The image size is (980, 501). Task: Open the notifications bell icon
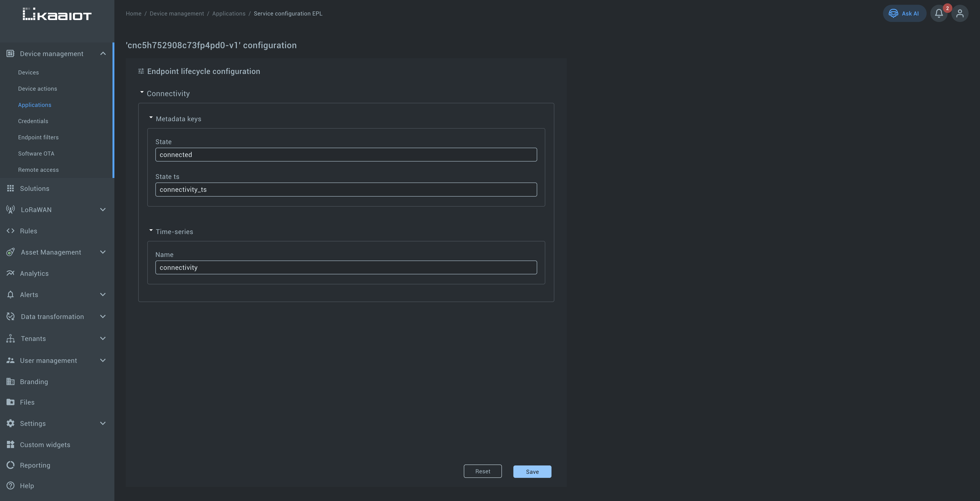coord(939,14)
